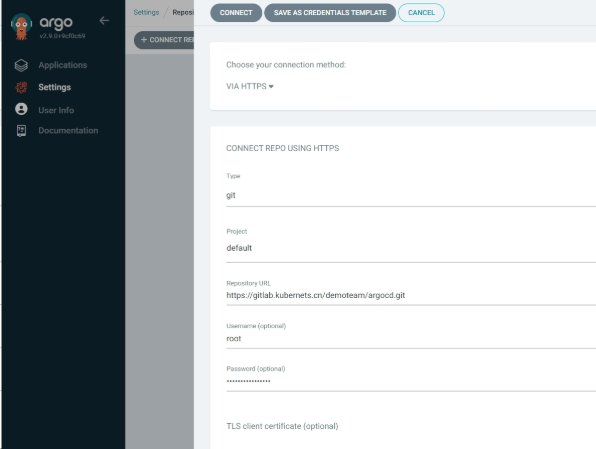Focus the Username field containing root
Screen dimensions: 596x449
coord(411,339)
